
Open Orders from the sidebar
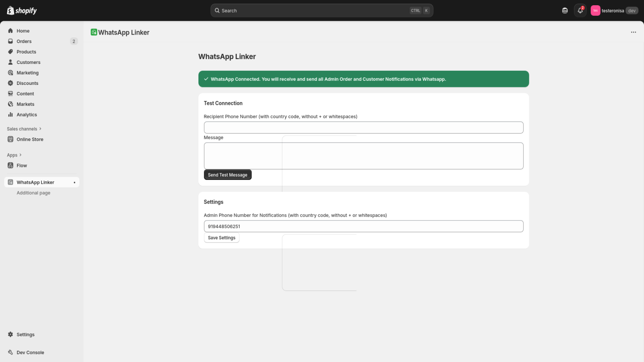pyautogui.click(x=24, y=41)
